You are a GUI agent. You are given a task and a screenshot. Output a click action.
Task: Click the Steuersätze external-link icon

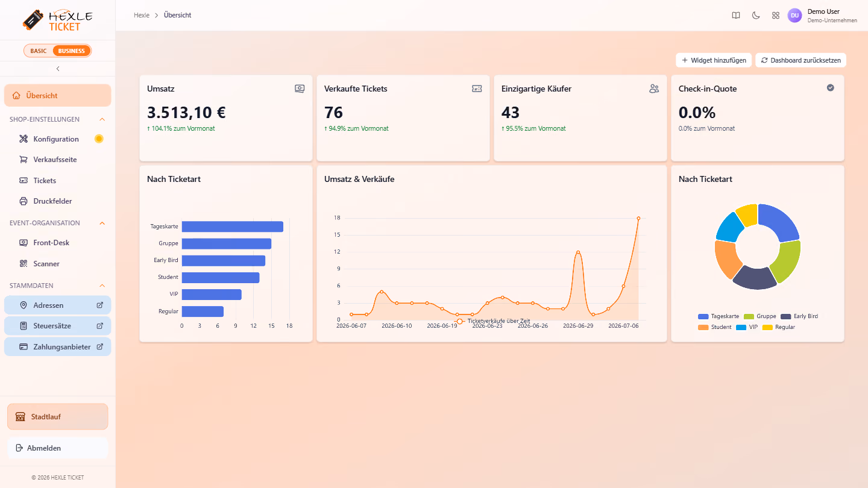(x=100, y=326)
